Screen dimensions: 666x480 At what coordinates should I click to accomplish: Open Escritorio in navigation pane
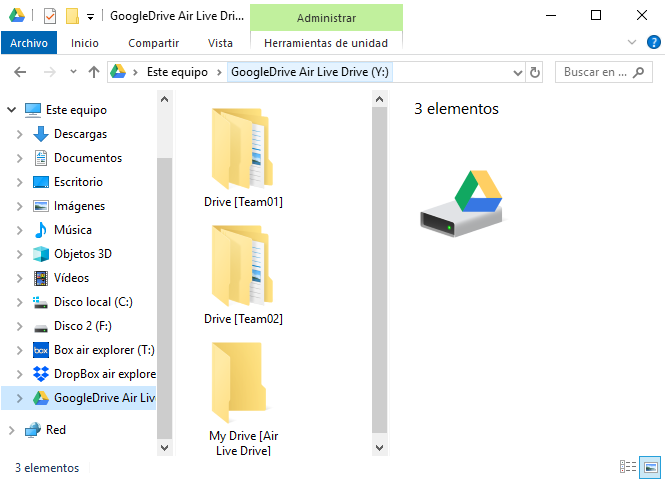78,182
